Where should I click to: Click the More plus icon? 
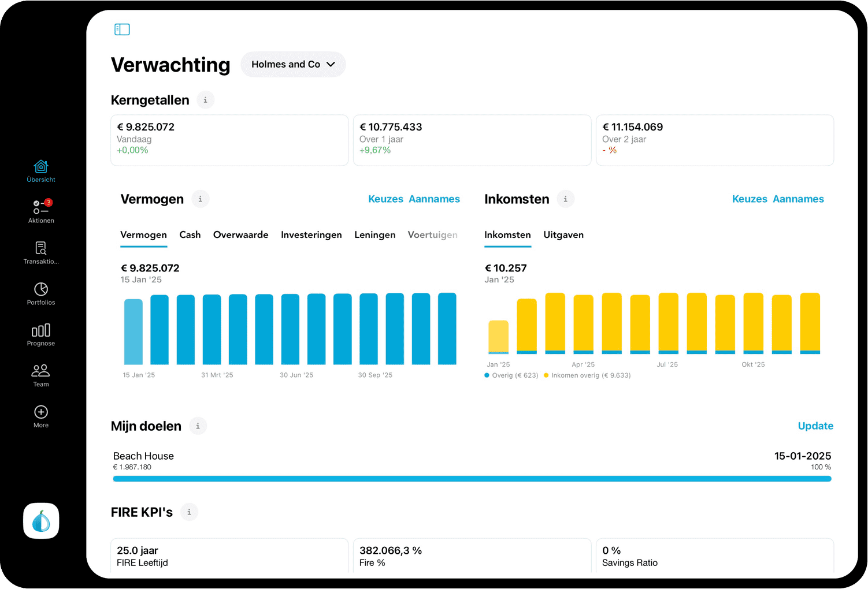click(41, 416)
